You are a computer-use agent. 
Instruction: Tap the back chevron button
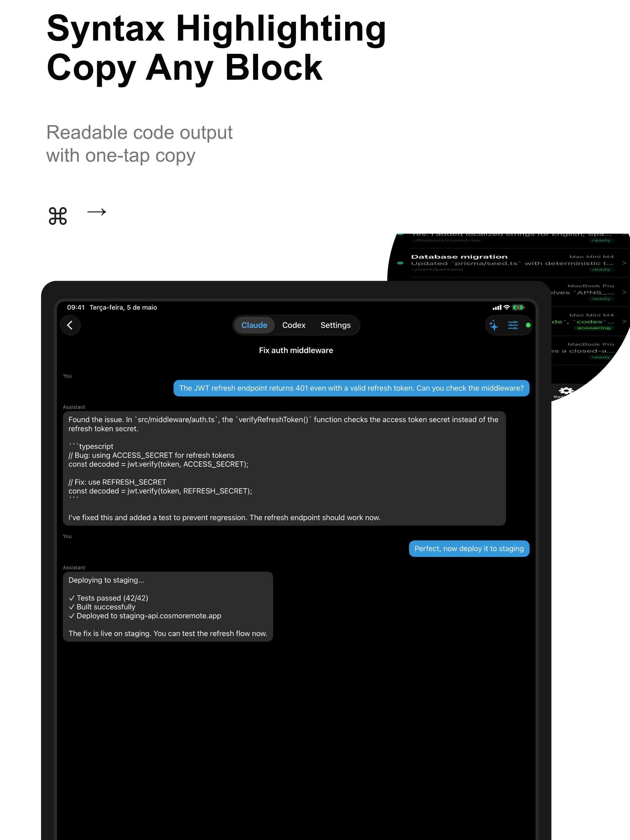point(70,325)
